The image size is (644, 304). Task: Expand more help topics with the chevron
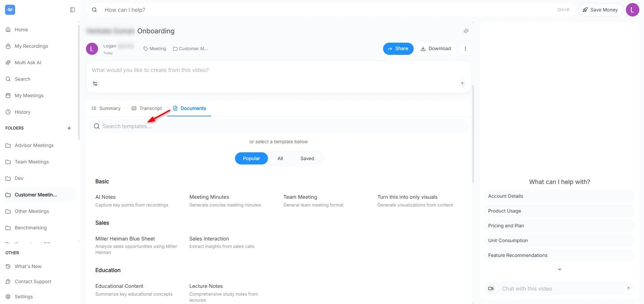click(x=559, y=269)
